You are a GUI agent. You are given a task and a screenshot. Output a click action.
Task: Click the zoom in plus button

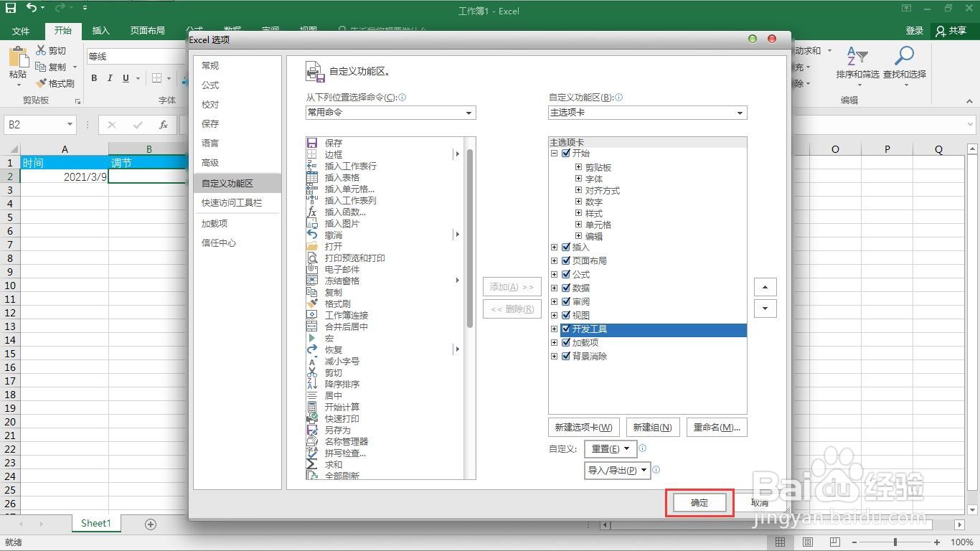(x=937, y=542)
